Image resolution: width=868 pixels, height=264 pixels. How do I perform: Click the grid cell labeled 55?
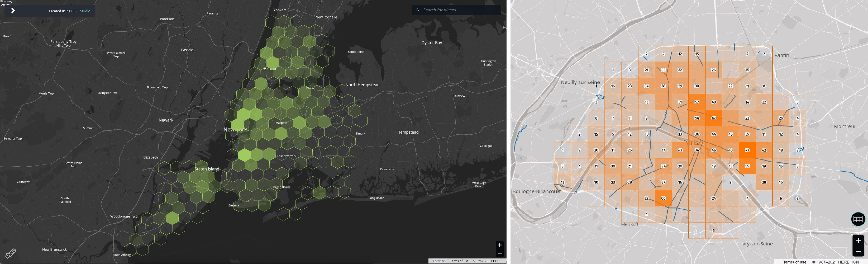click(747, 166)
